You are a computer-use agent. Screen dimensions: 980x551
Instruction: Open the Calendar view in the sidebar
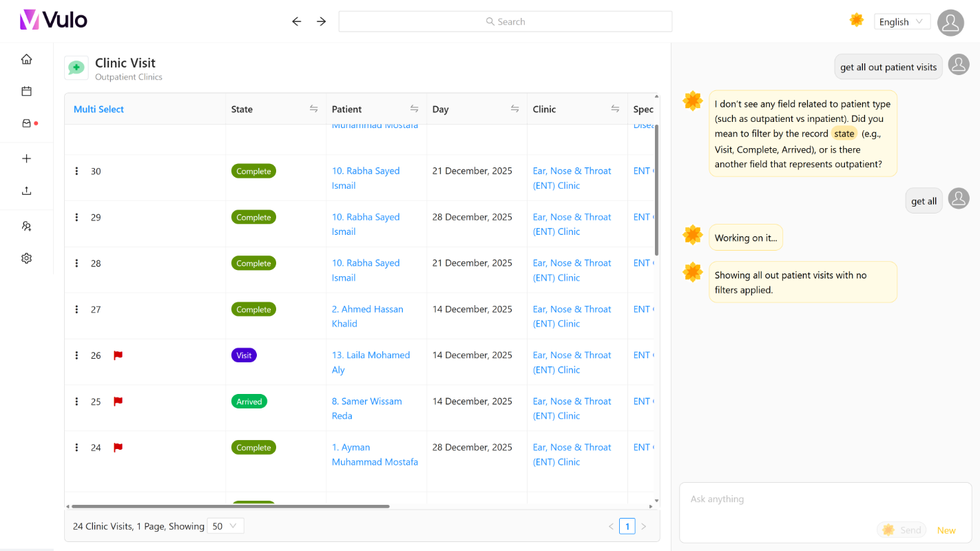pos(26,90)
